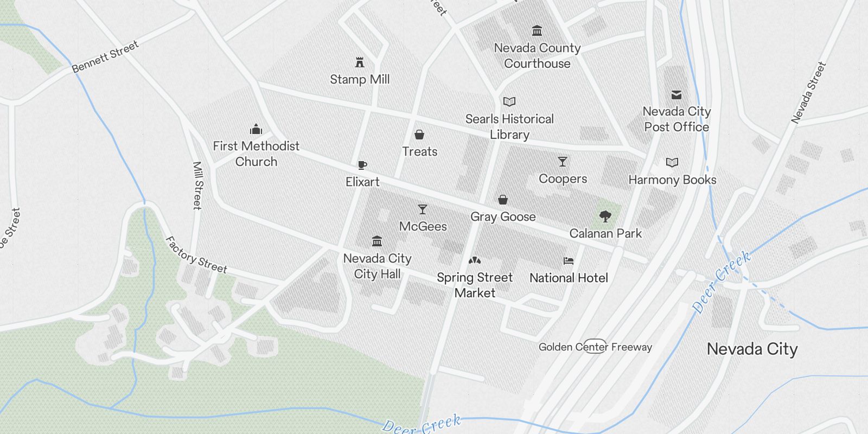
Task: Select the Spring Street Market icon
Action: coord(475,261)
